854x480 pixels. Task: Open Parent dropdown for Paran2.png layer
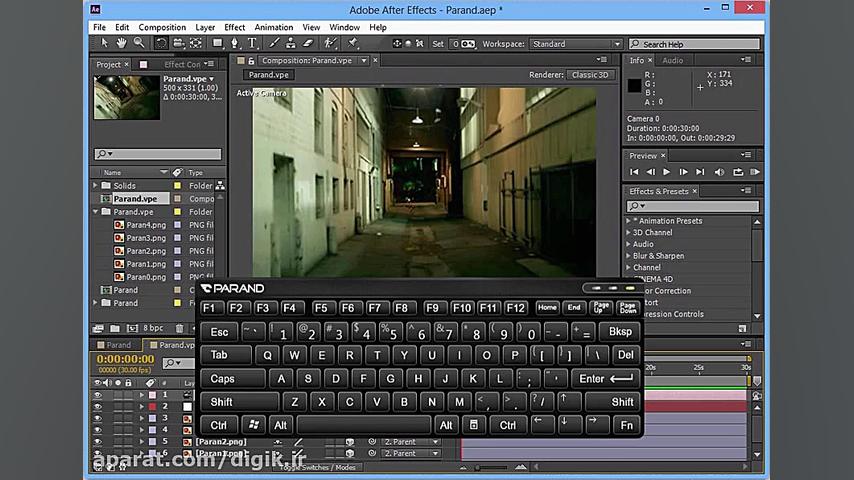click(x=410, y=442)
